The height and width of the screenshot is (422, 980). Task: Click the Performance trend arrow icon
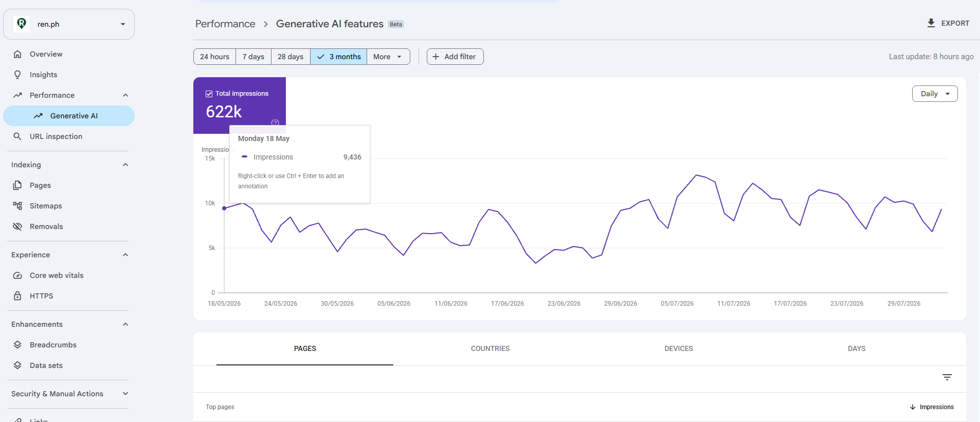(17, 95)
